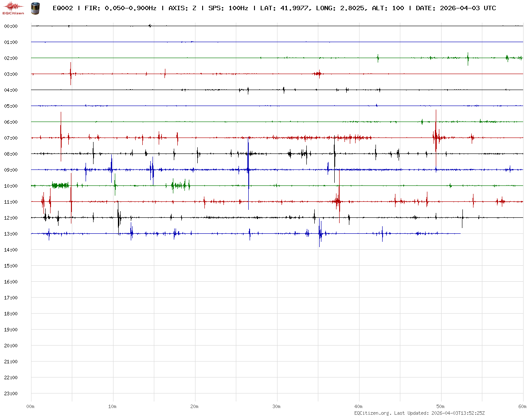Click the 30m time axis label

(277, 406)
